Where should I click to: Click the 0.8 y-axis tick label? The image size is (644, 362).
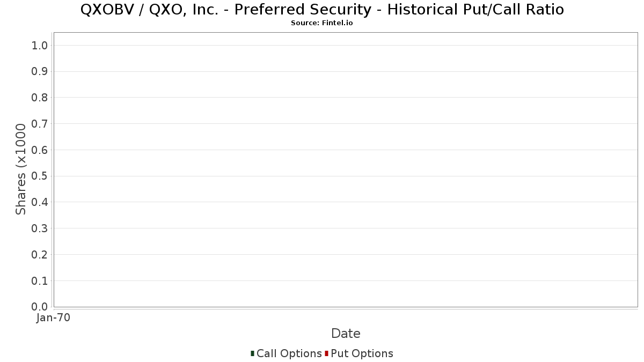coord(40,98)
